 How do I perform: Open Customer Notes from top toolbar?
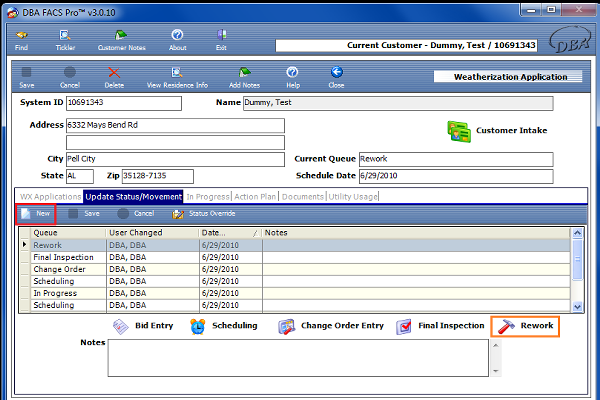[x=121, y=41]
